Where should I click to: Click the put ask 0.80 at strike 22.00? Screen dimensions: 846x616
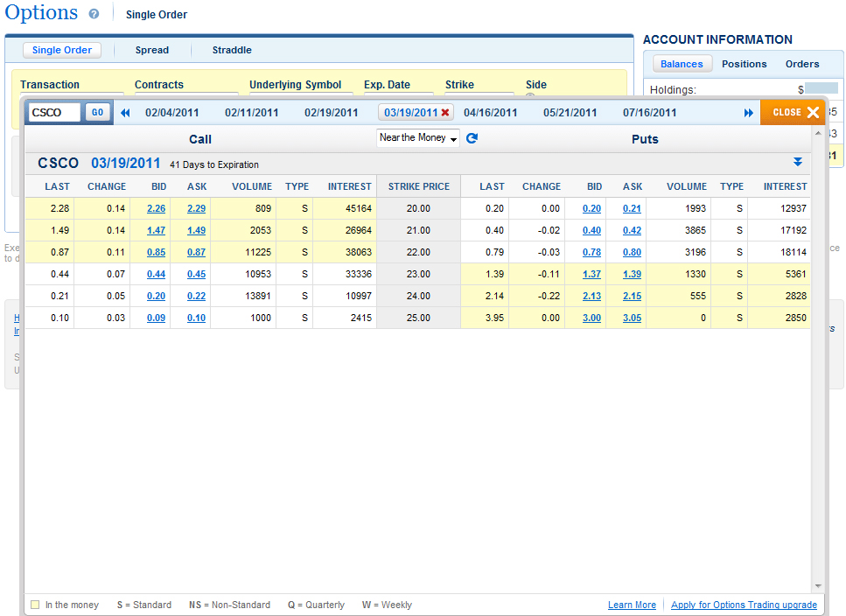coord(632,253)
